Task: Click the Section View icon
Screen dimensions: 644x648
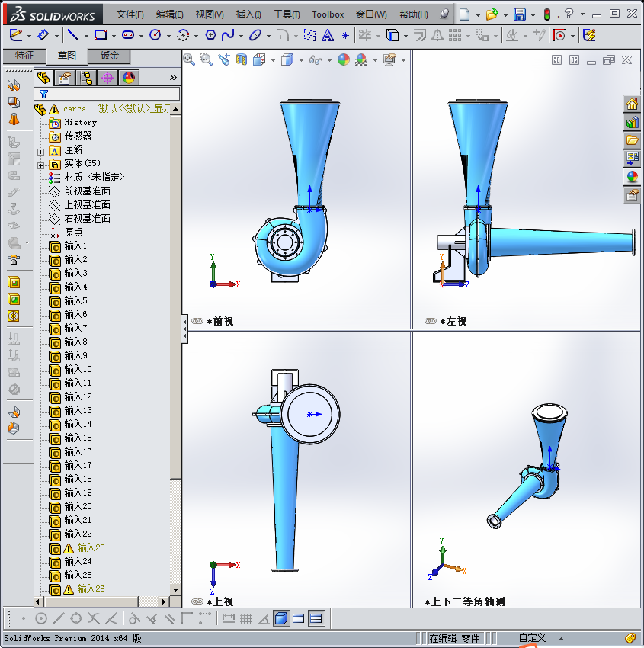Action: click(242, 60)
